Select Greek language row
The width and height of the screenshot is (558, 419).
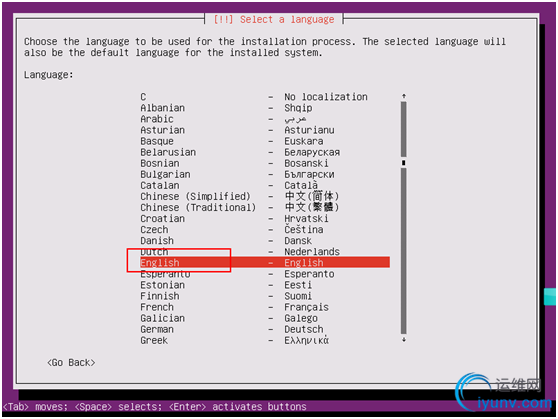coord(265,340)
